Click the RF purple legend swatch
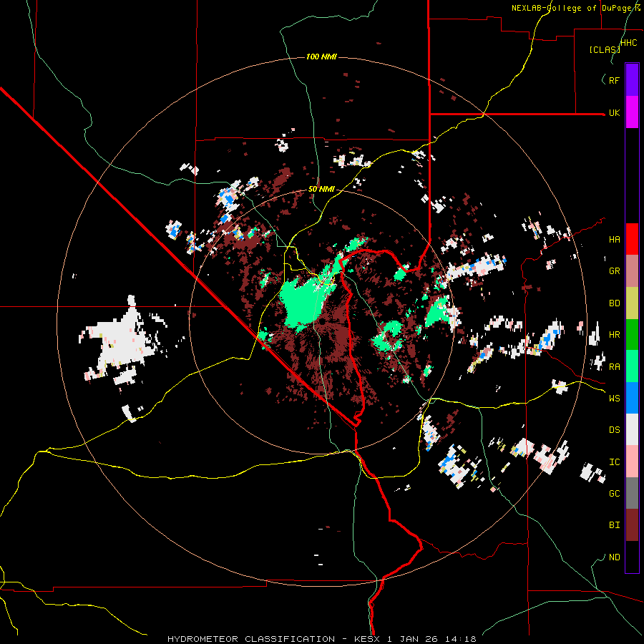 [x=632, y=80]
